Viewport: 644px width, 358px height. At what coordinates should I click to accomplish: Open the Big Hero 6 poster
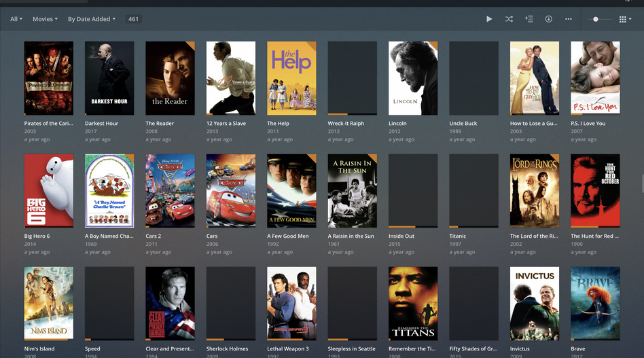48,191
